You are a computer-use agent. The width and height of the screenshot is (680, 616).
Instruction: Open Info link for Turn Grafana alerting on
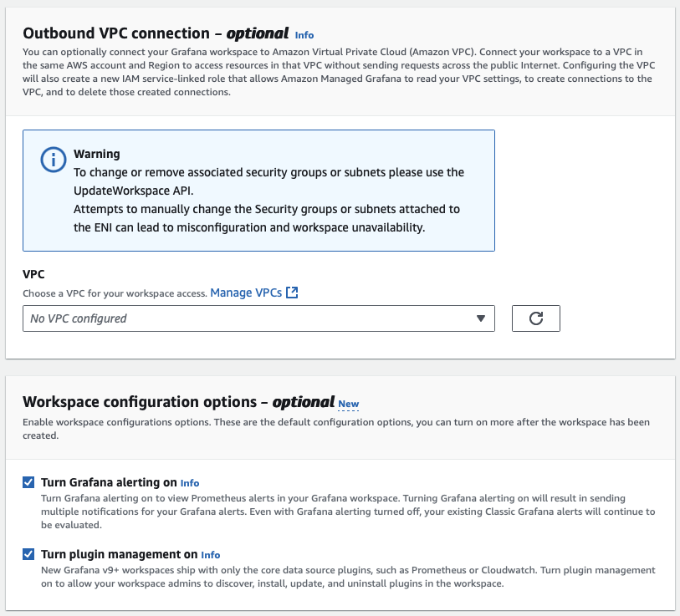pyautogui.click(x=190, y=483)
